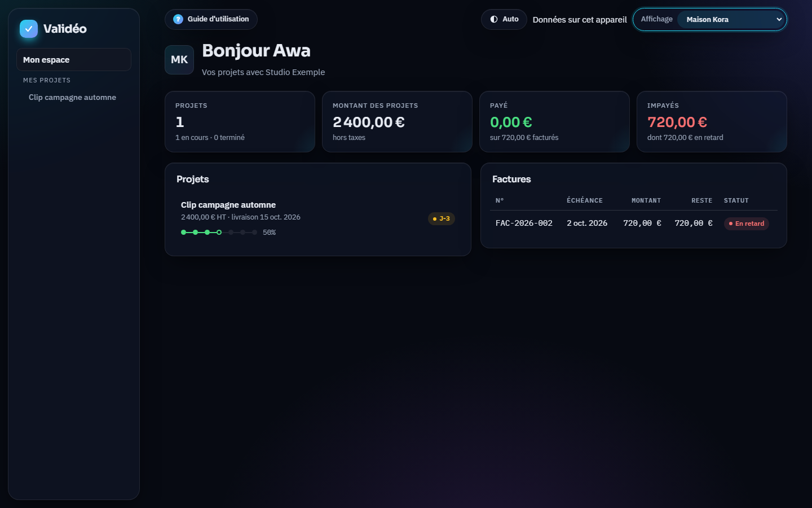Click the Montant des projets stat card
The image size is (812, 508).
click(397, 121)
